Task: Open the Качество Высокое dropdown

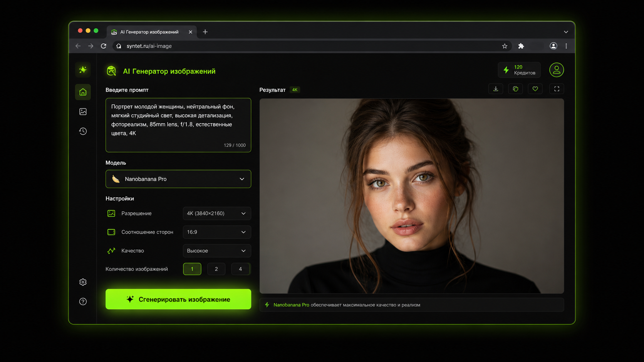Action: click(x=217, y=251)
